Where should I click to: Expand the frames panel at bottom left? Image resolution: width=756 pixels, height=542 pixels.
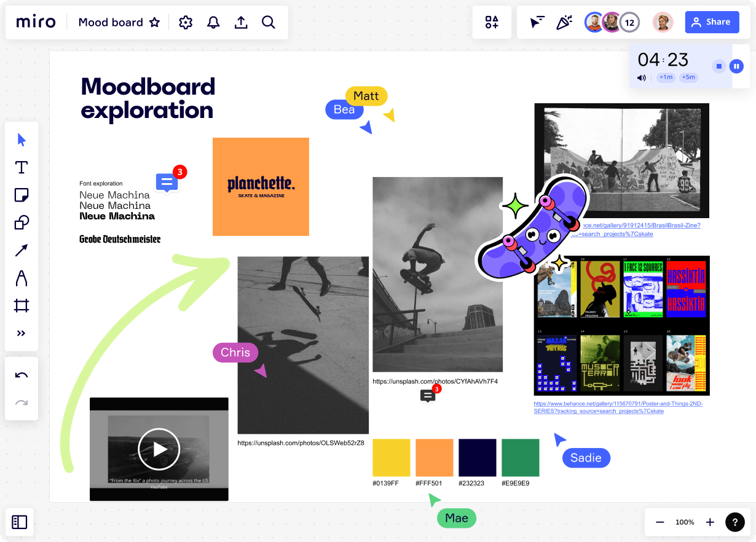[20, 522]
